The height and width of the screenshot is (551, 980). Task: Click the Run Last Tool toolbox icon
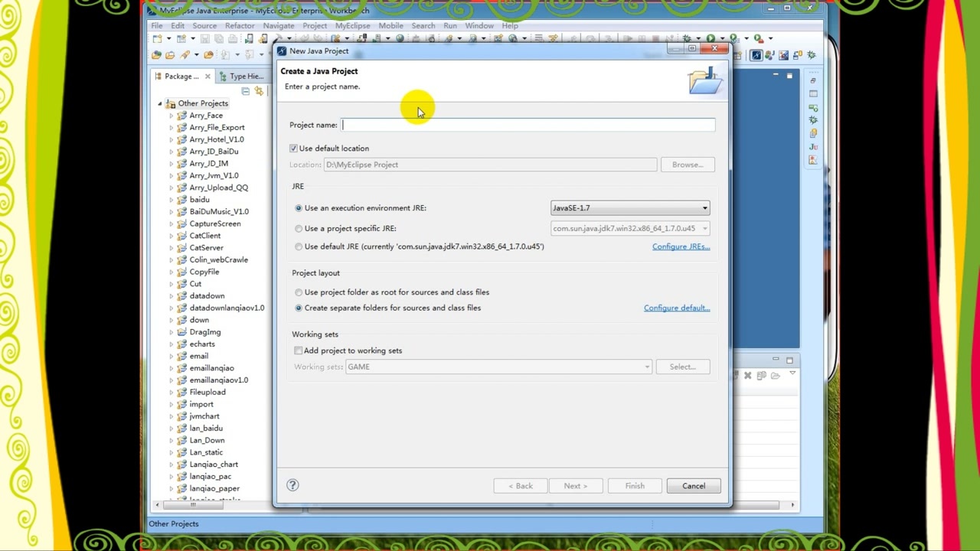tap(759, 38)
